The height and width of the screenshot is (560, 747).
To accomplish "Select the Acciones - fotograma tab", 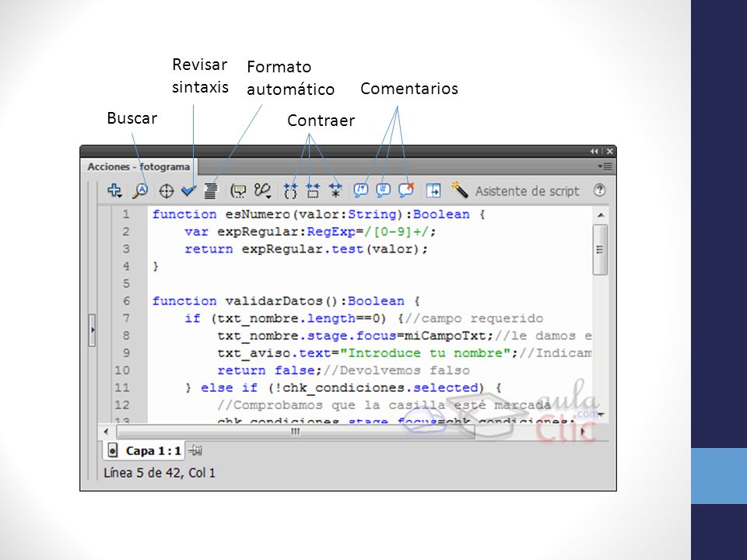I will (139, 166).
